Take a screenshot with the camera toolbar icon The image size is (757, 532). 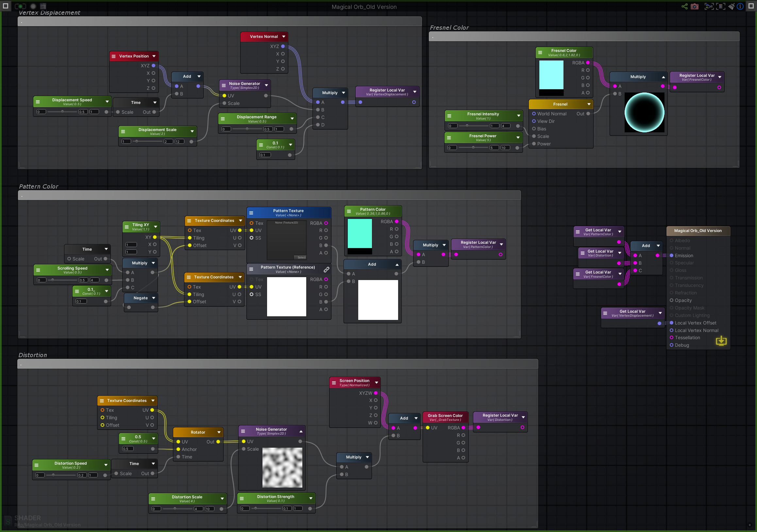coord(695,6)
